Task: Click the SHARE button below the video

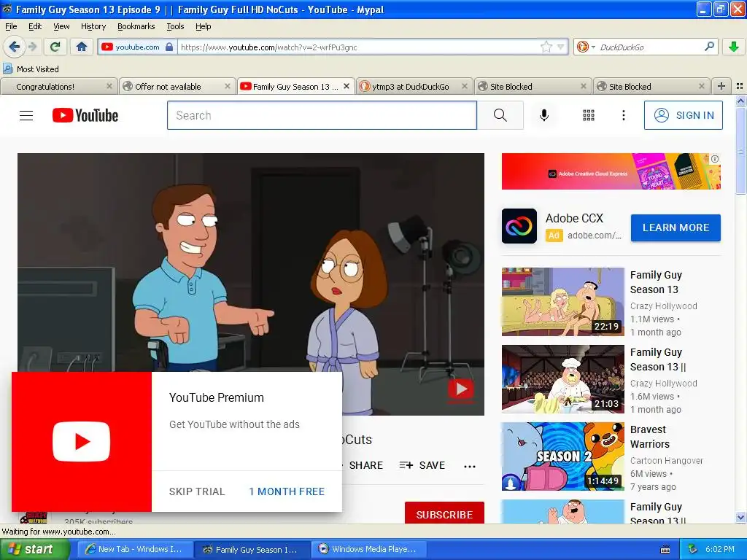Action: click(x=365, y=465)
